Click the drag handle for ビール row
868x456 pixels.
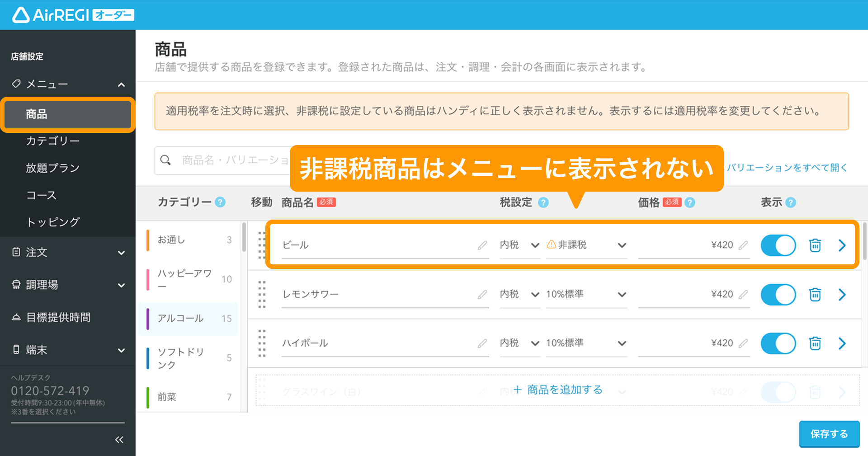click(262, 245)
